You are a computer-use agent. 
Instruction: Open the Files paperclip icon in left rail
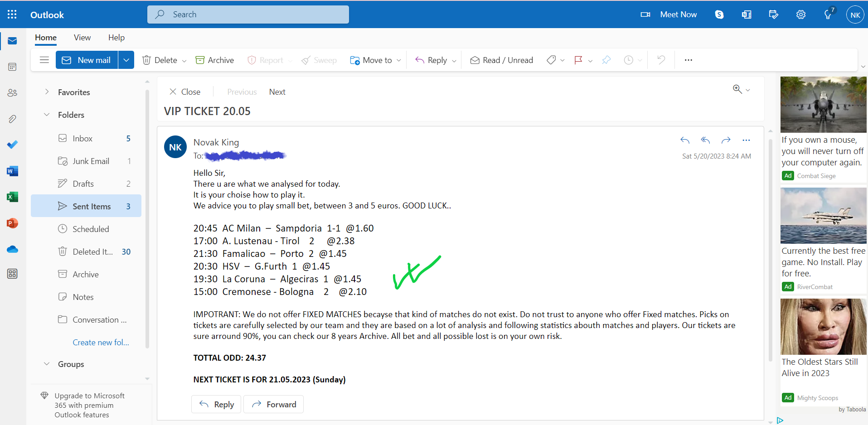point(12,119)
